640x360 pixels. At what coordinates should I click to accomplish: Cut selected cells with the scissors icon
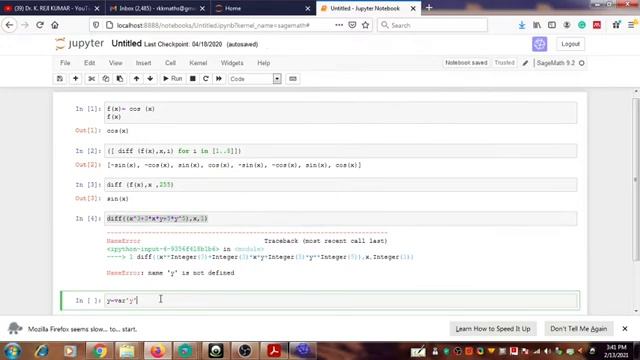coord(91,79)
